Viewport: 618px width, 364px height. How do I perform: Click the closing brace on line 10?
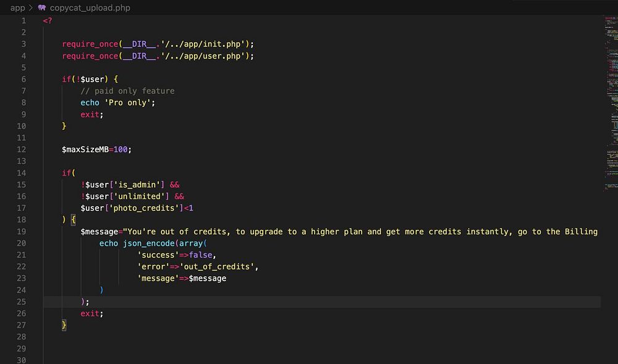click(x=64, y=126)
